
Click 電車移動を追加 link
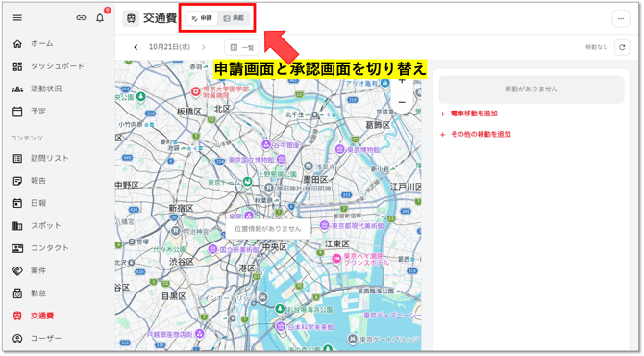click(474, 114)
